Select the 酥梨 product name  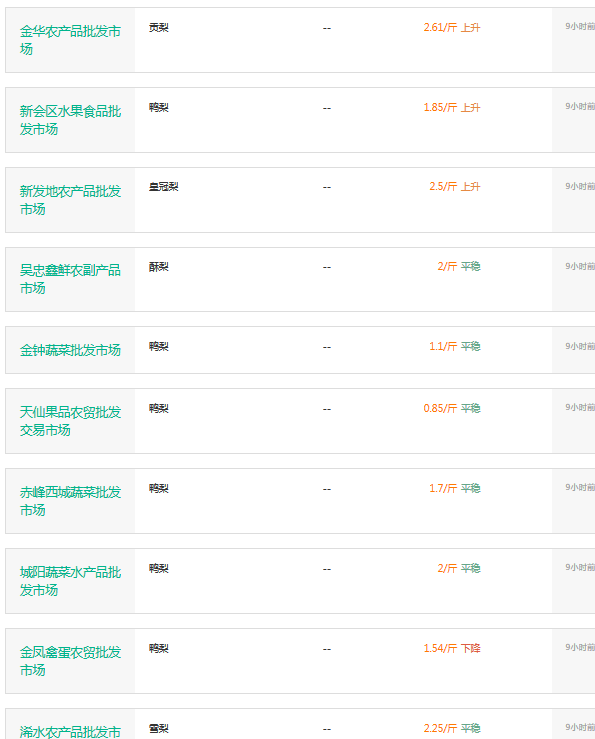click(159, 267)
